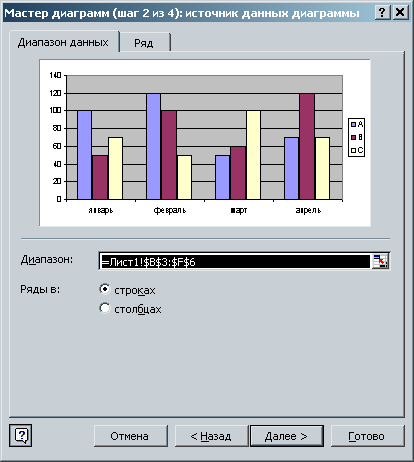414x462 pixels.
Task: Click the 'Отмена' button
Action: [130, 436]
